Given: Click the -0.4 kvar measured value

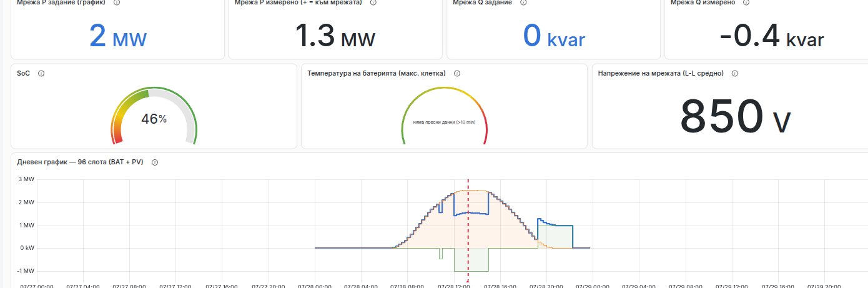Looking at the screenshot, I should (772, 36).
